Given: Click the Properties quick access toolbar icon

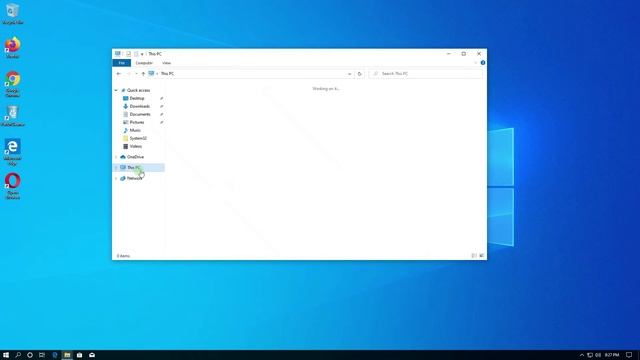Looking at the screenshot, I should click(128, 54).
